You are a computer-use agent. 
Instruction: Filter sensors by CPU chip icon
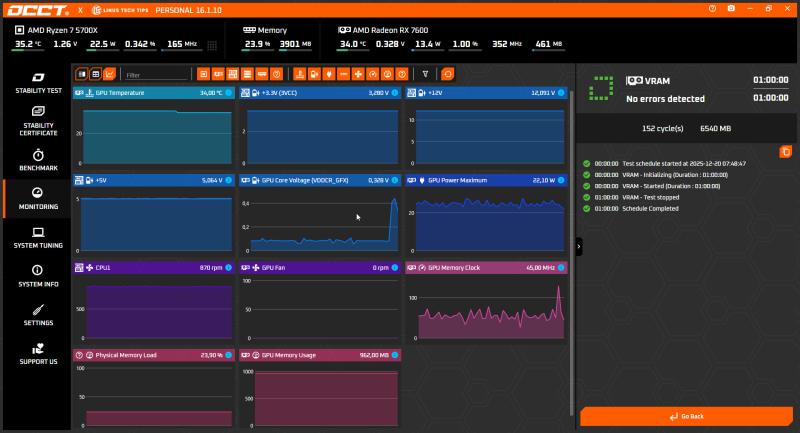click(204, 74)
